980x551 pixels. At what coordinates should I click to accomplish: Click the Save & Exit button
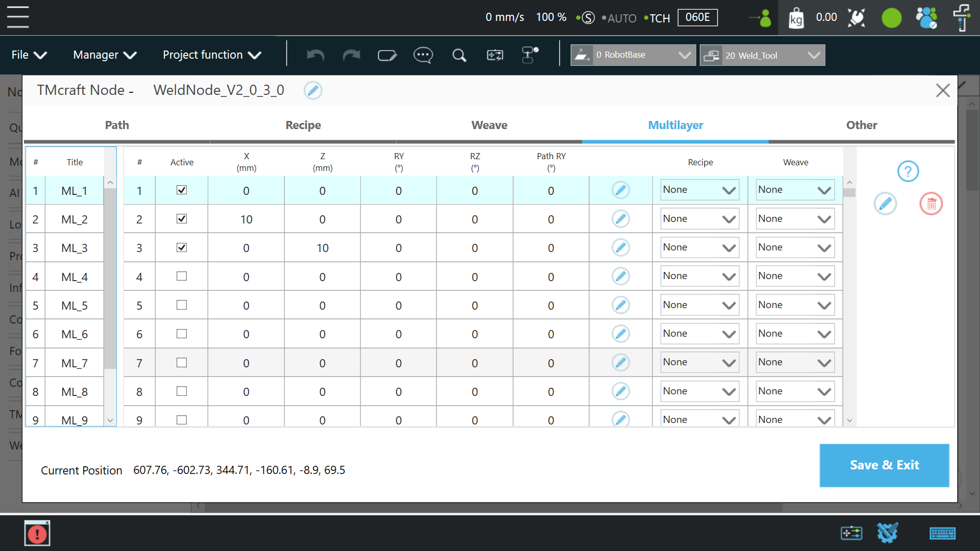pos(884,465)
